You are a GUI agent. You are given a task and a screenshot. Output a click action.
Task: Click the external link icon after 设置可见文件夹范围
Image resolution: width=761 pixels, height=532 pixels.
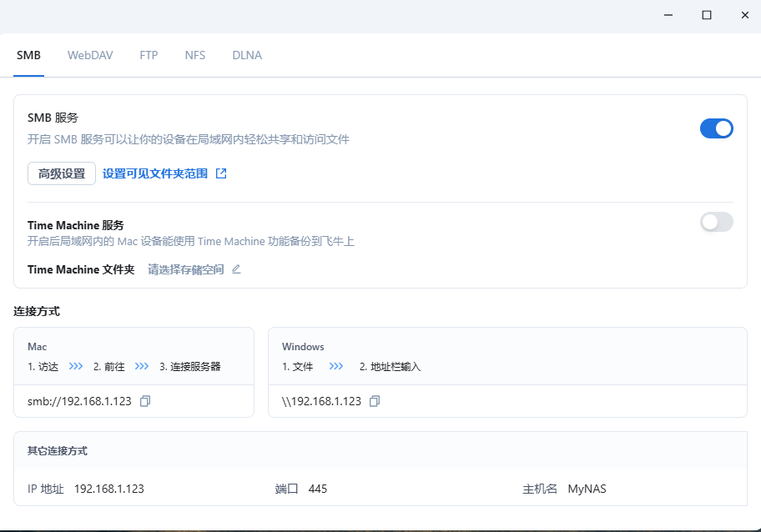221,173
